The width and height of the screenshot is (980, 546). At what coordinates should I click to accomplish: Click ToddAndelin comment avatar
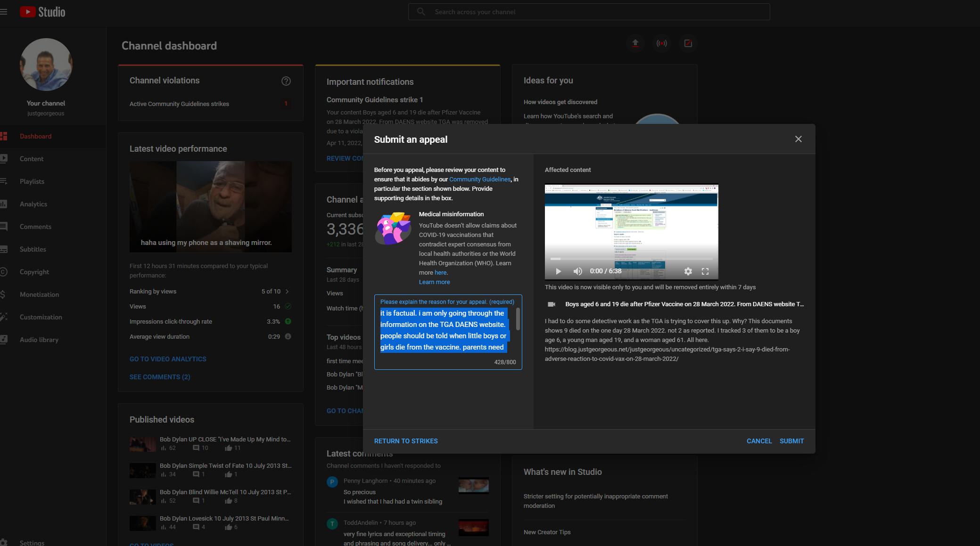pos(332,524)
